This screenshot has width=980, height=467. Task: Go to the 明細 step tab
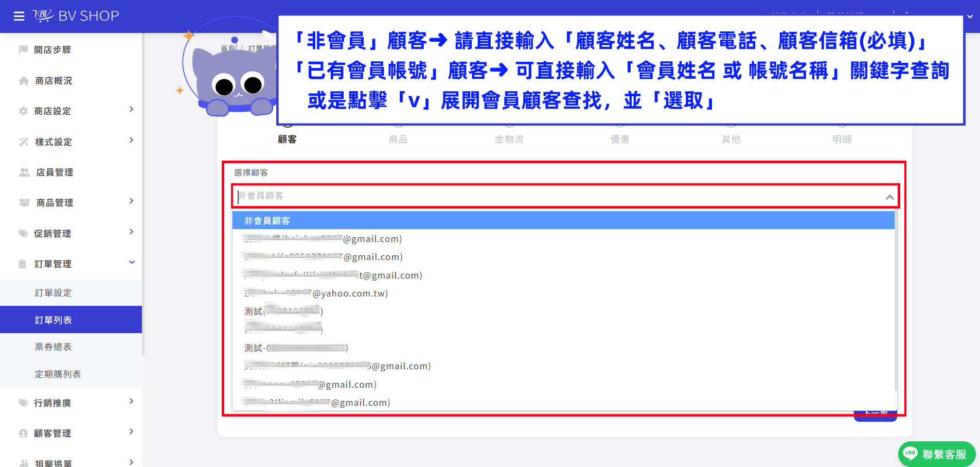pyautogui.click(x=842, y=139)
